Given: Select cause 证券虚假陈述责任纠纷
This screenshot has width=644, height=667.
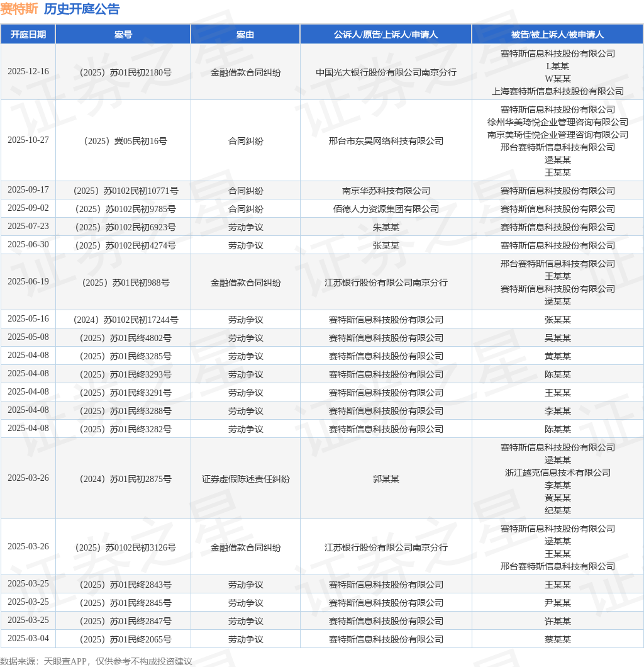Looking at the screenshot, I should coord(246,479).
